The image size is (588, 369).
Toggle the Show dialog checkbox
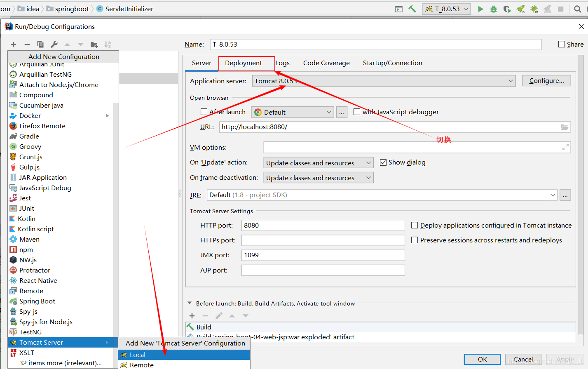point(383,162)
